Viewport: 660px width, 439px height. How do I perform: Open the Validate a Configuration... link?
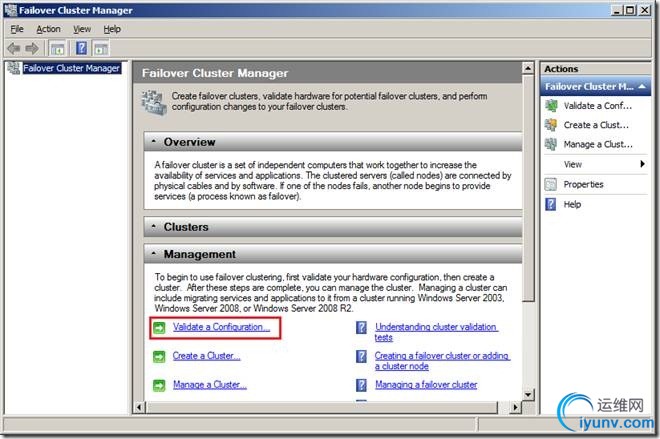click(221, 327)
